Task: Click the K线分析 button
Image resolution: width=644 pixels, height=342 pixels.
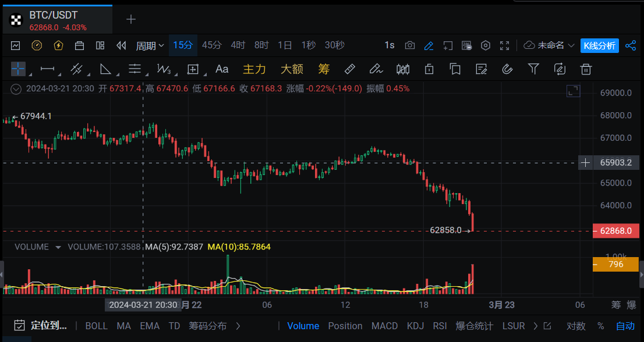Action: pos(599,45)
